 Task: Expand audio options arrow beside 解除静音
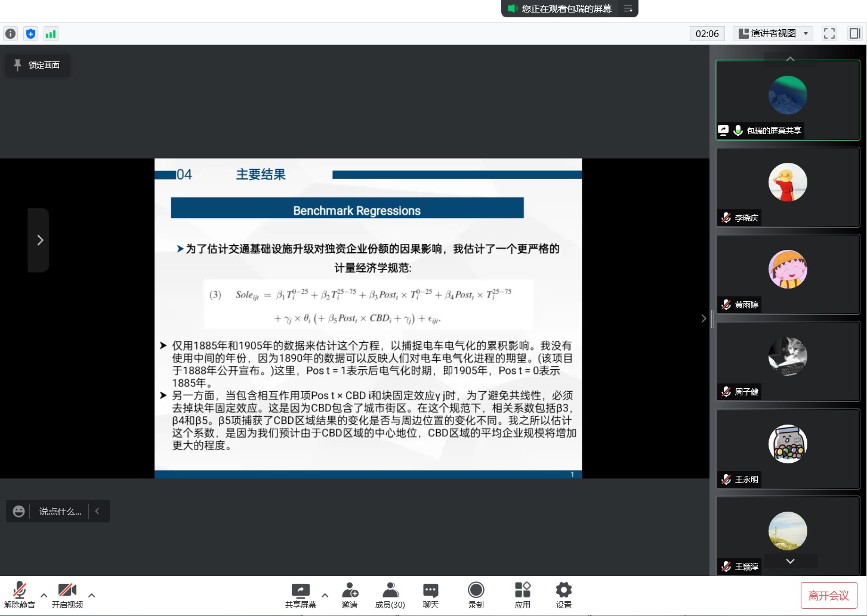[x=44, y=595]
